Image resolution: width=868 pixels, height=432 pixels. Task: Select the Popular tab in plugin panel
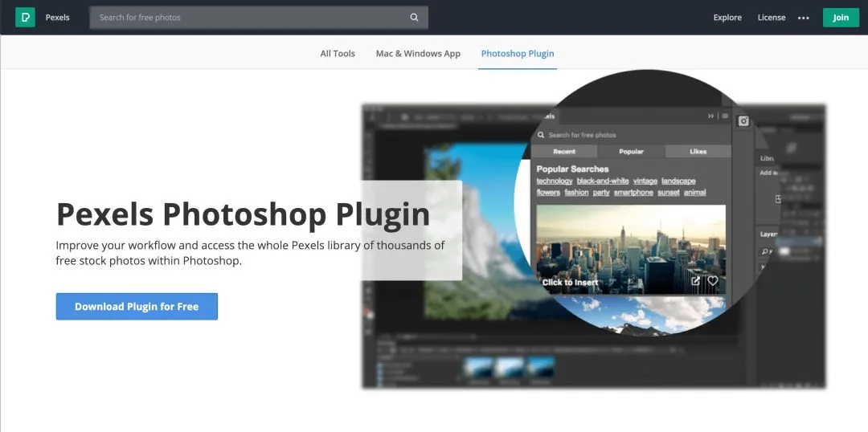(x=631, y=152)
